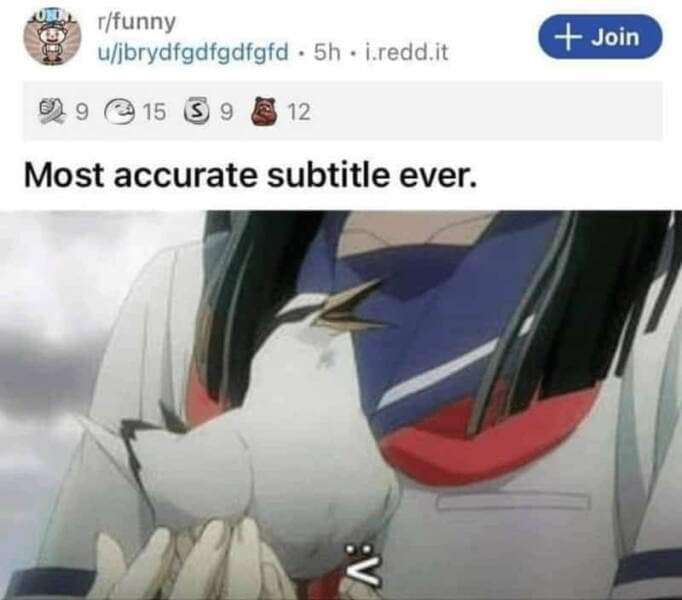Open the i.redd.it source link

tap(407, 52)
